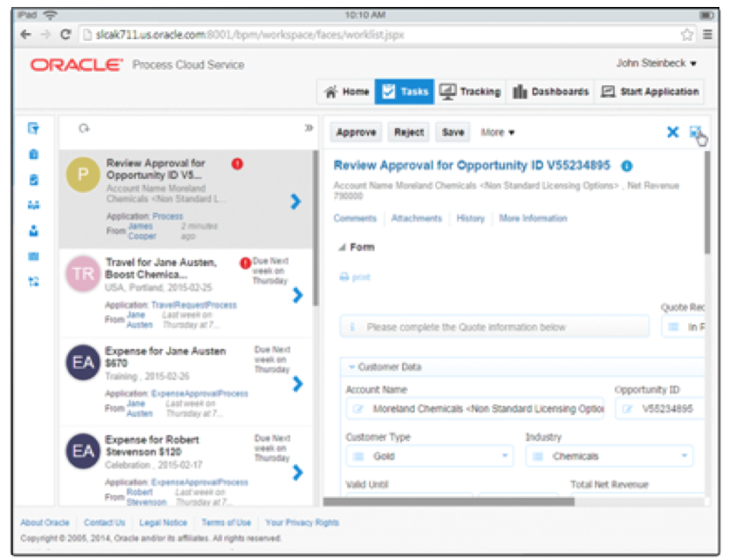Go to the Home tab
Screen dimensions: 729x560
tap(347, 92)
